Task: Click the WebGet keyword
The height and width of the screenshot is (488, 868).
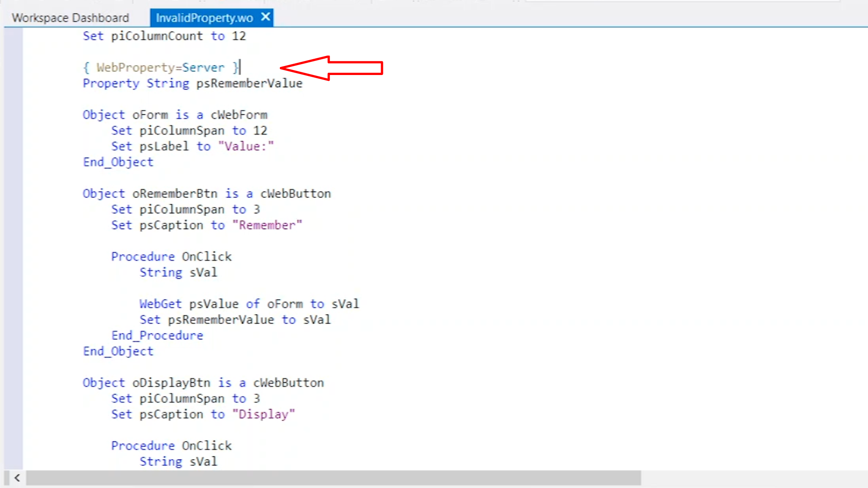Action: (160, 304)
